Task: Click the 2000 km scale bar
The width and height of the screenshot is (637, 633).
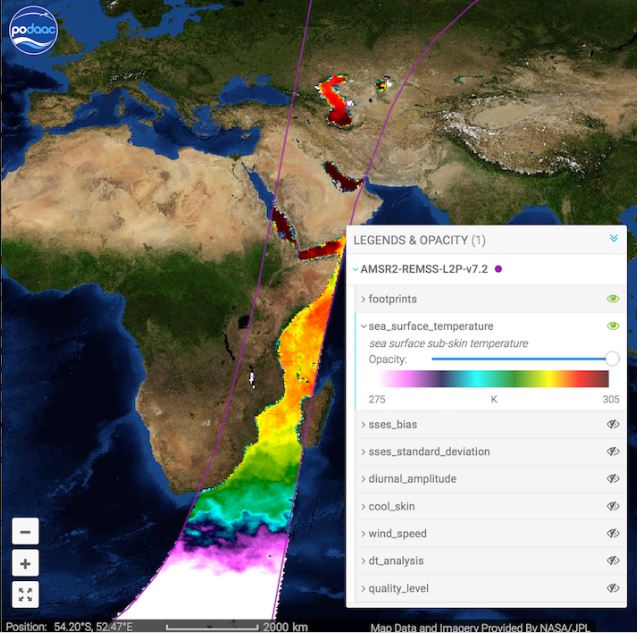Action: (x=237, y=627)
